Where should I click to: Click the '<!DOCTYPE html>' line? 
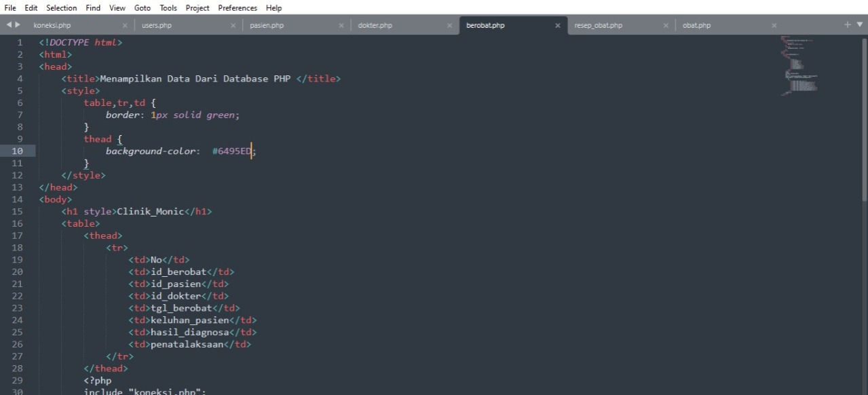(81, 42)
